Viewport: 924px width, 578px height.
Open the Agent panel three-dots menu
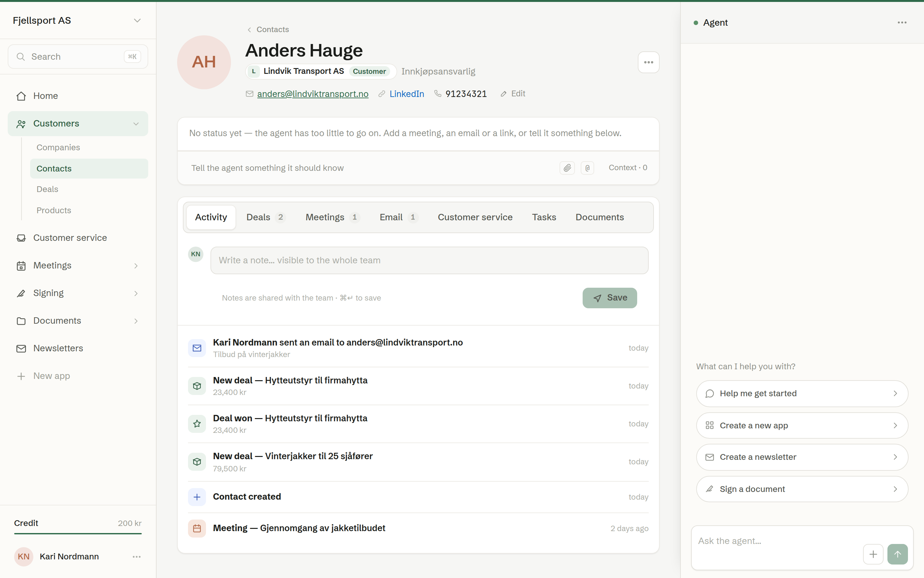(x=902, y=22)
